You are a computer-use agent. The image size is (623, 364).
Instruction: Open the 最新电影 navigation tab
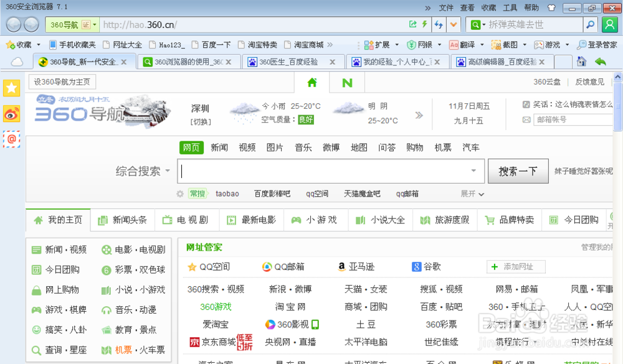[251, 220]
